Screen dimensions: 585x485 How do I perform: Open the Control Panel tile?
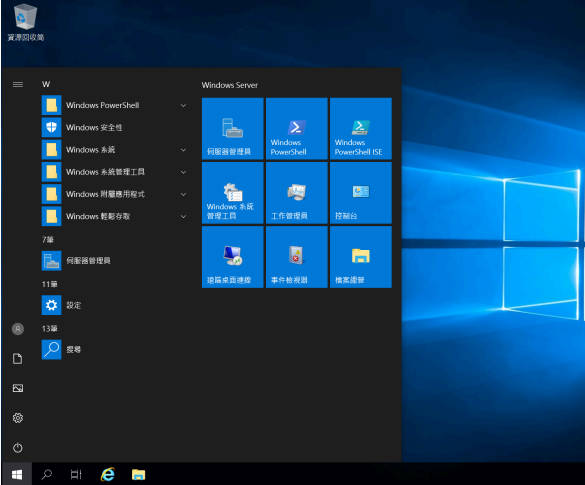[x=361, y=193]
